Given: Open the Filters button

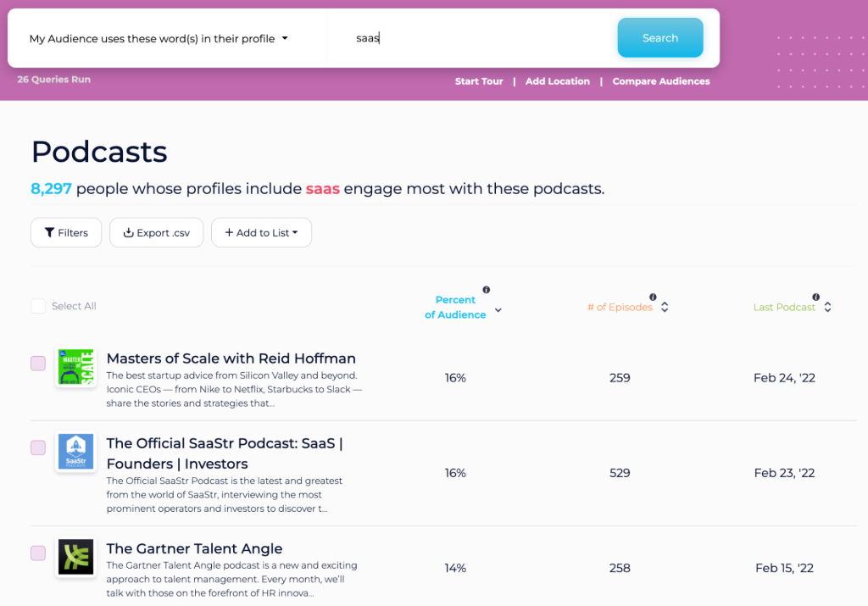Looking at the screenshot, I should pyautogui.click(x=66, y=233).
